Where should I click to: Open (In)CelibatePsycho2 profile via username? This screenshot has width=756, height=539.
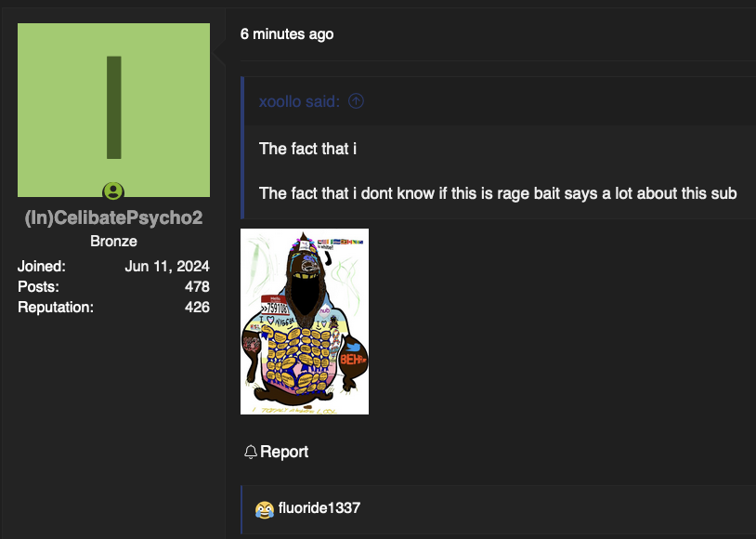[x=114, y=217]
